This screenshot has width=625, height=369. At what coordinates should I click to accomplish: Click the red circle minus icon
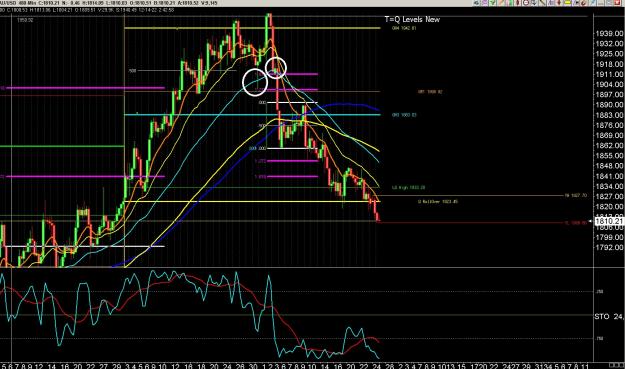coord(526,2)
